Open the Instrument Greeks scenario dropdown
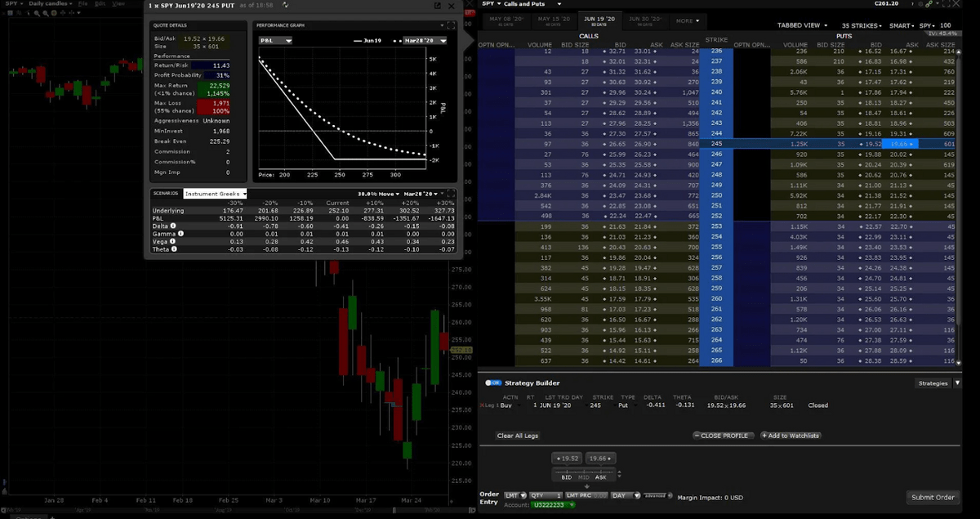 [x=216, y=194]
